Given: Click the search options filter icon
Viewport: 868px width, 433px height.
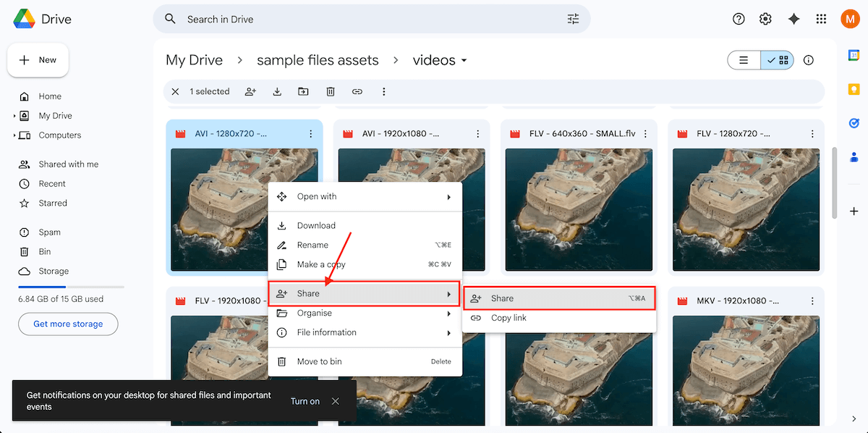Looking at the screenshot, I should click(573, 20).
